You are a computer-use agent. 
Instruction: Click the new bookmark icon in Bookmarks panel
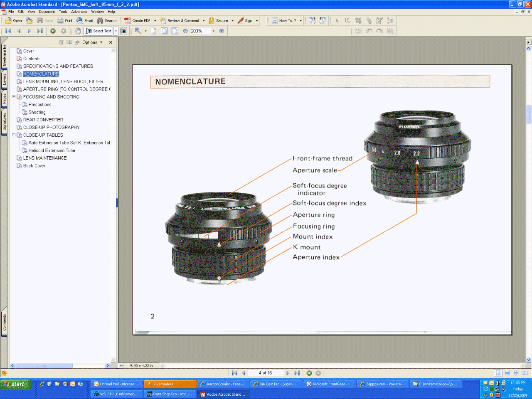[69, 42]
